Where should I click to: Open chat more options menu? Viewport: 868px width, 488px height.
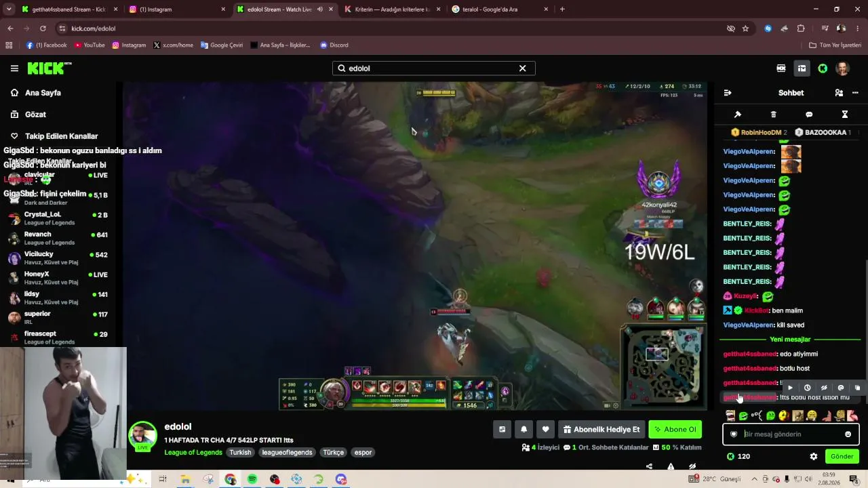854,93
